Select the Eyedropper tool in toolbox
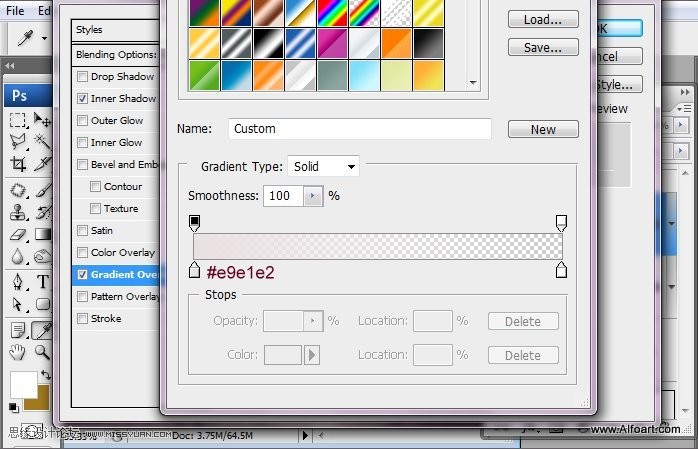 [43, 331]
